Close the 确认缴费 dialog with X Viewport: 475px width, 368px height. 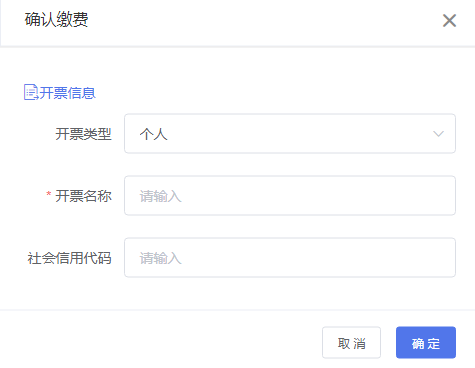pyautogui.click(x=449, y=21)
